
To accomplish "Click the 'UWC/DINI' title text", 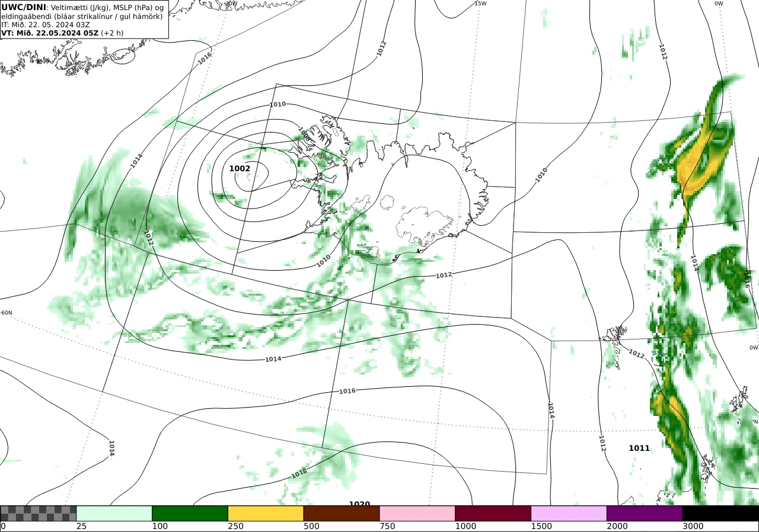I will point(23,7).
